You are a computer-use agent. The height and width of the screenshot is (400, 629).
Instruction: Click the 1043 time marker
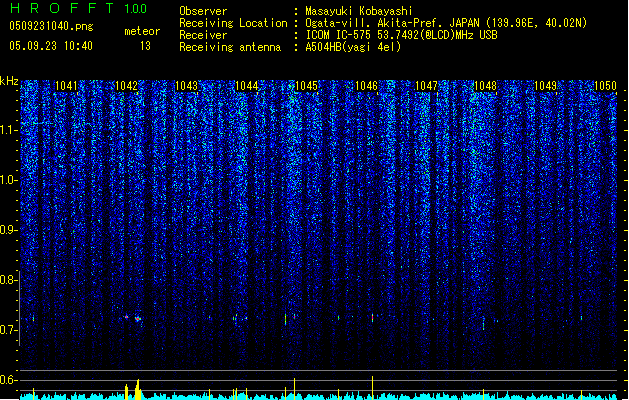coord(187,86)
